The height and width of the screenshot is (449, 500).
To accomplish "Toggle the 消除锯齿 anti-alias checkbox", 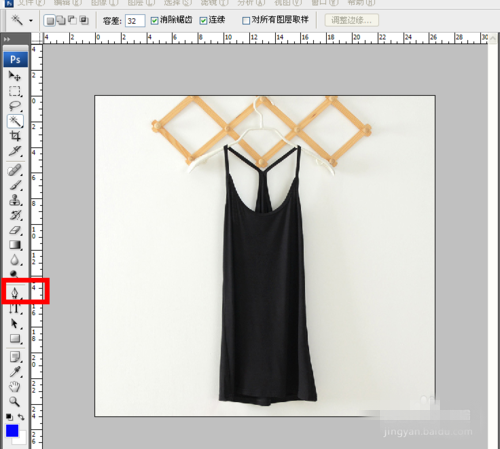I will click(154, 21).
